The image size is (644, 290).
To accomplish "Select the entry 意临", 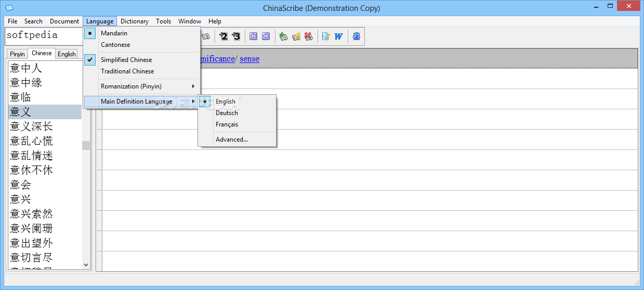I will click(44, 97).
